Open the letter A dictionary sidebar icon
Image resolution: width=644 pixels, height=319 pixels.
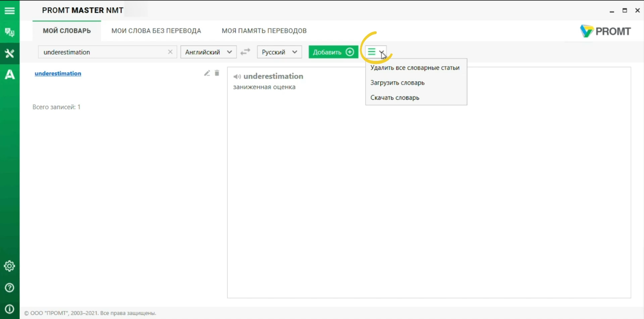coord(10,74)
